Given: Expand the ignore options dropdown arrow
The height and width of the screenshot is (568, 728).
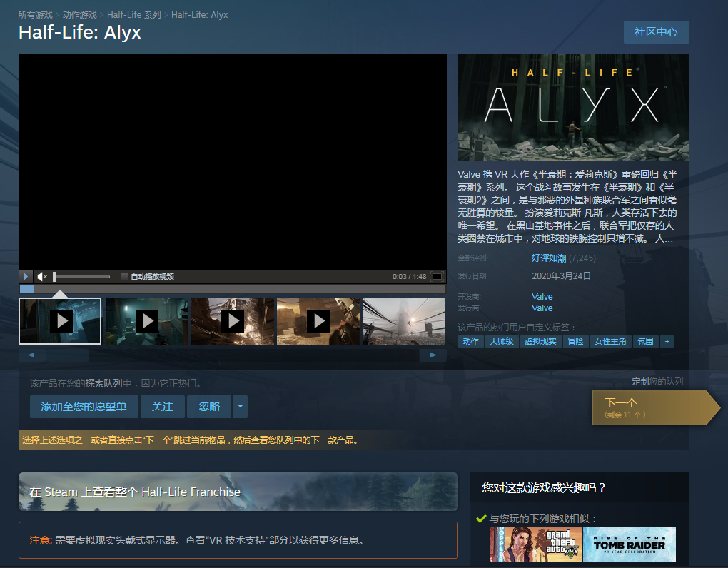Looking at the screenshot, I should 240,407.
